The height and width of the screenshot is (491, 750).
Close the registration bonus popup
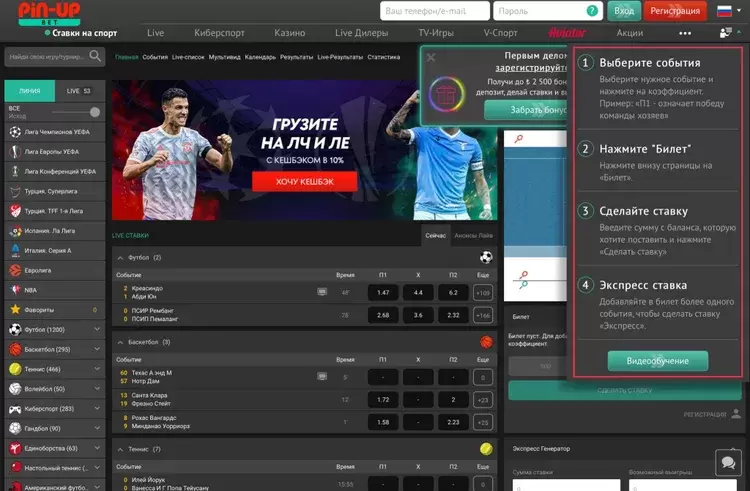(x=431, y=57)
